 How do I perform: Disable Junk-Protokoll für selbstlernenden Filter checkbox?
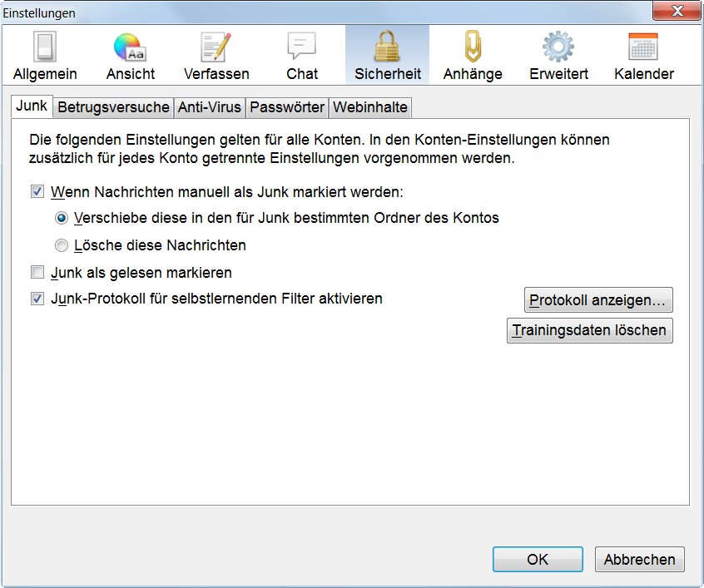pos(37,299)
